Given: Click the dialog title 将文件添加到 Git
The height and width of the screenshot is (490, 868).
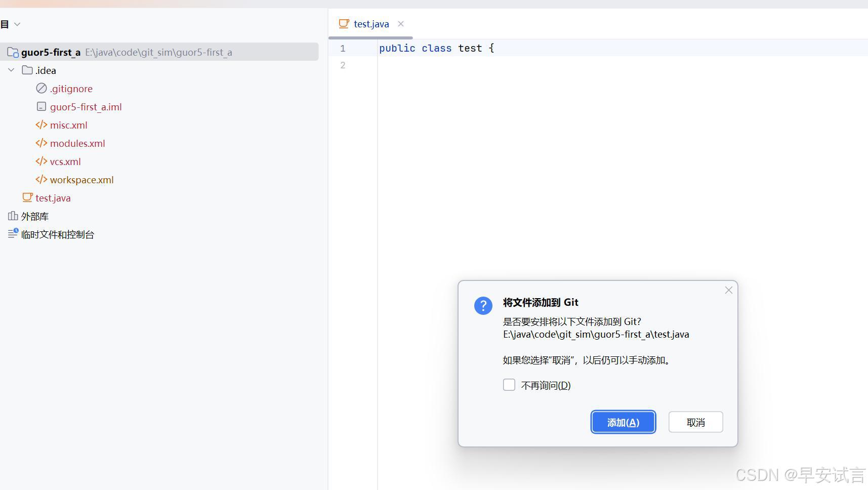Looking at the screenshot, I should [541, 302].
